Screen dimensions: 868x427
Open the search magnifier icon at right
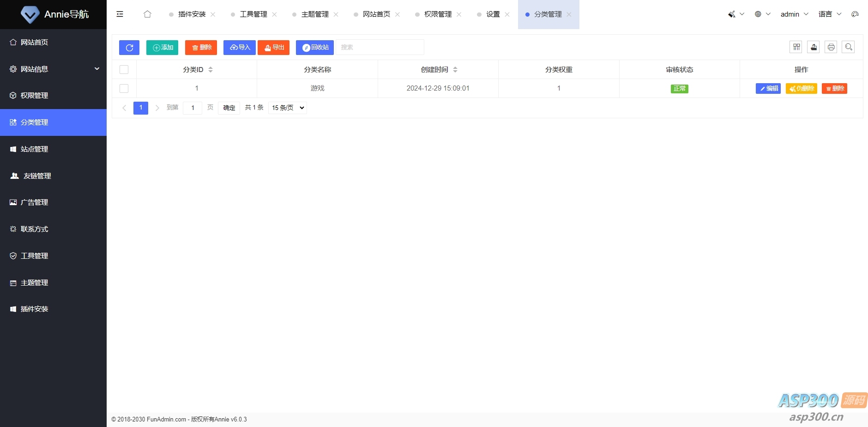(x=848, y=47)
